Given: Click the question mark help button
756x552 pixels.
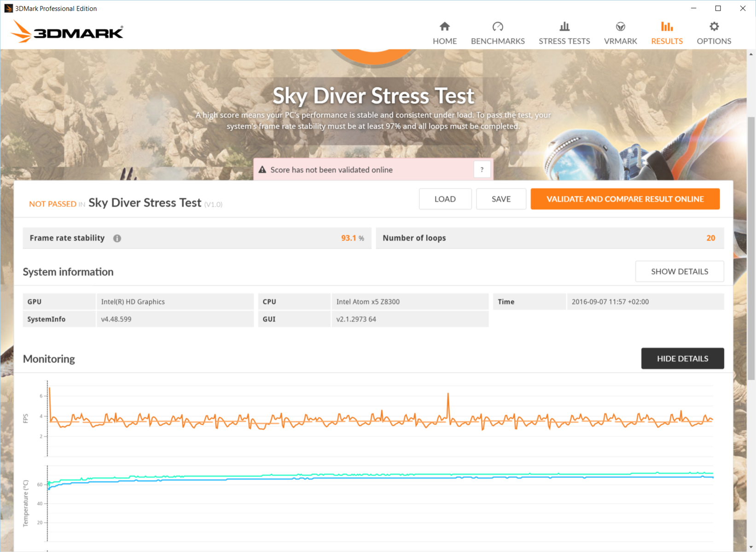Looking at the screenshot, I should pos(482,170).
